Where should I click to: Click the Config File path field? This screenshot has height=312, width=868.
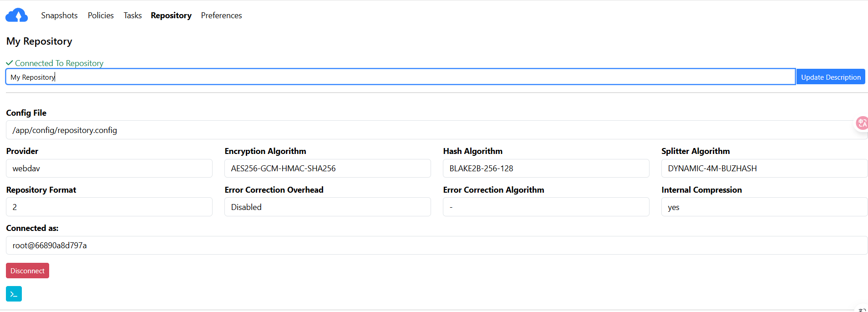pyautogui.click(x=437, y=130)
